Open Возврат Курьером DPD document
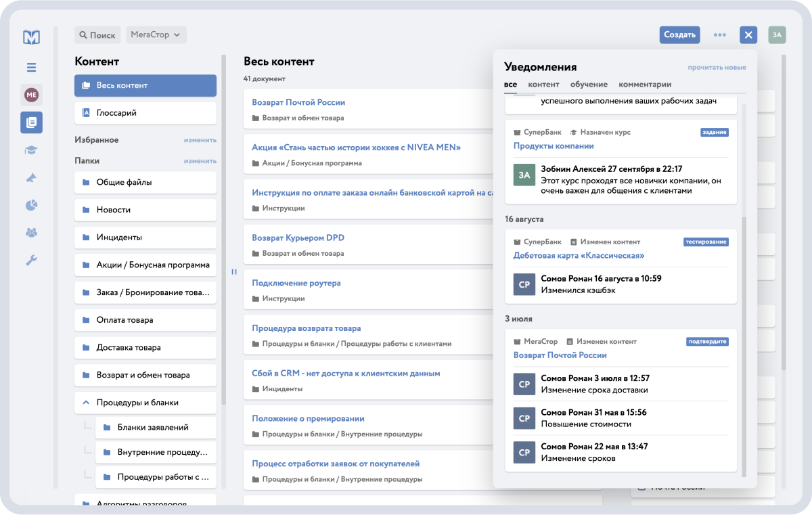This screenshot has width=812, height=515. 298,238
